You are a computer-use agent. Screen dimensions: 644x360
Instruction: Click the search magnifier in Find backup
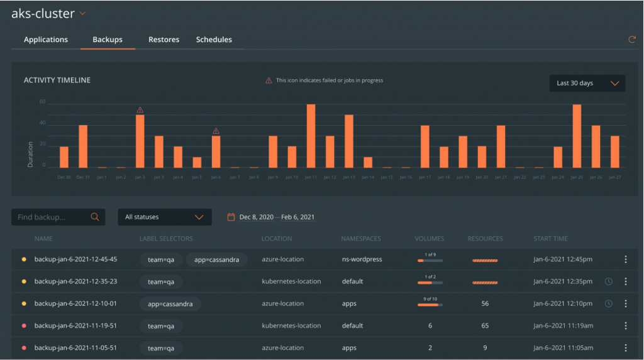pos(95,217)
